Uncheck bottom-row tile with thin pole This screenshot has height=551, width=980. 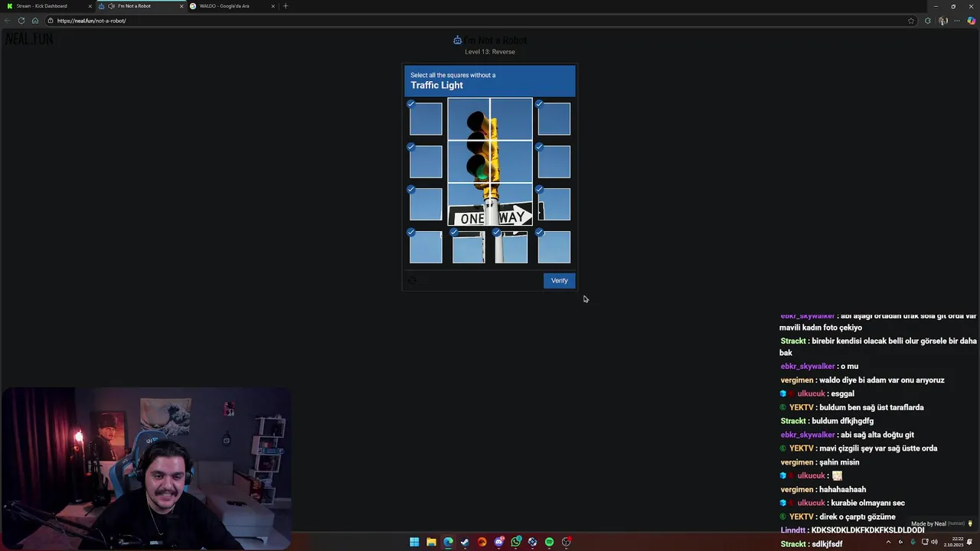469,247
